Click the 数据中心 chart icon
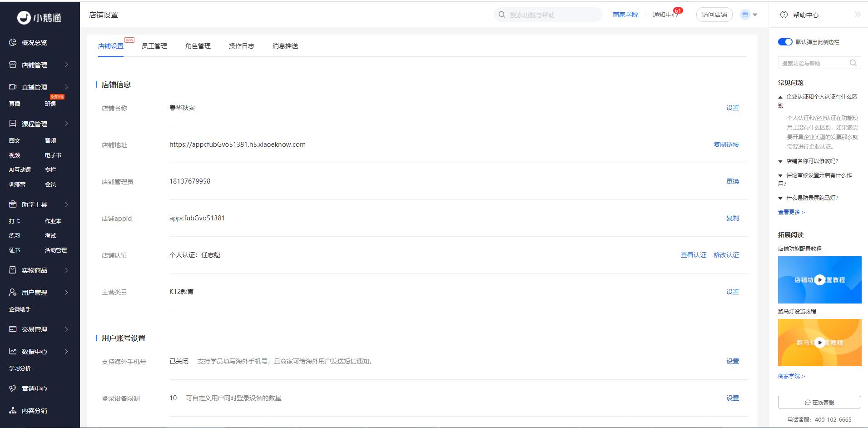This screenshot has height=428, width=868. pyautogui.click(x=13, y=352)
